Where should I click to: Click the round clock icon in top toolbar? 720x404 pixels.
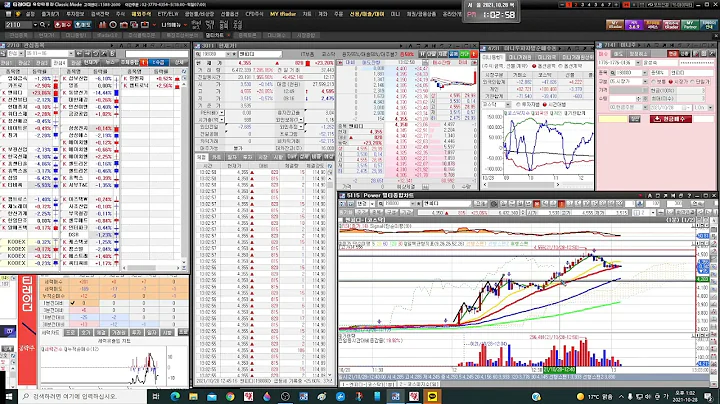pyautogui.click(x=113, y=24)
